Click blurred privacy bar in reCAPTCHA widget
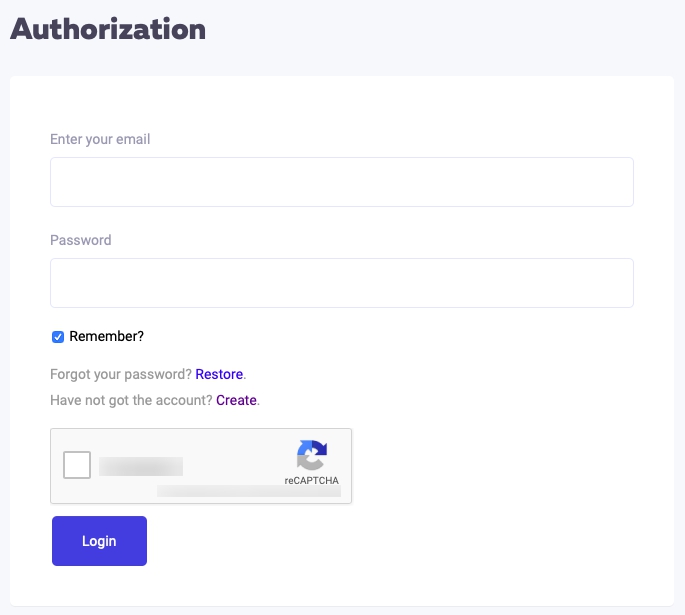This screenshot has width=685, height=615. (x=249, y=491)
